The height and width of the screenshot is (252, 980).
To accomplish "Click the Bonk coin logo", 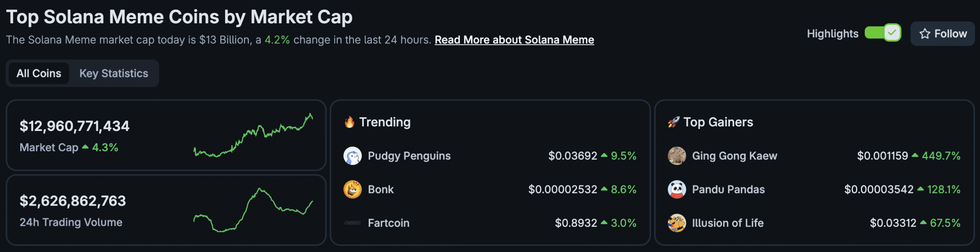I will point(353,189).
